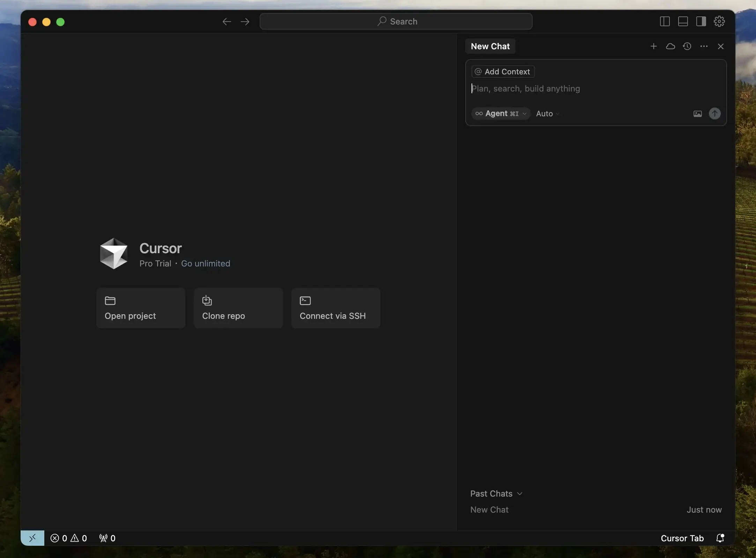
Task: Toggle the bottom panel layout icon
Action: 683,22
